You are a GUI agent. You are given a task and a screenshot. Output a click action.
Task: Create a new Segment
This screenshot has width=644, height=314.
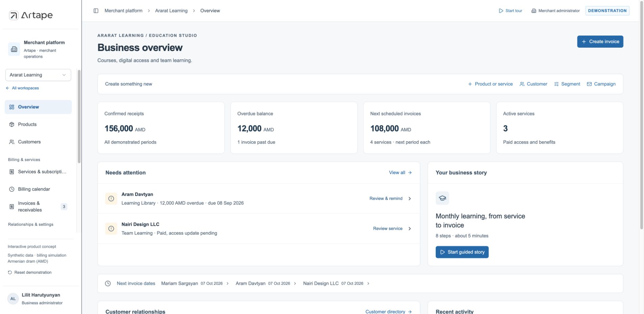[567, 84]
